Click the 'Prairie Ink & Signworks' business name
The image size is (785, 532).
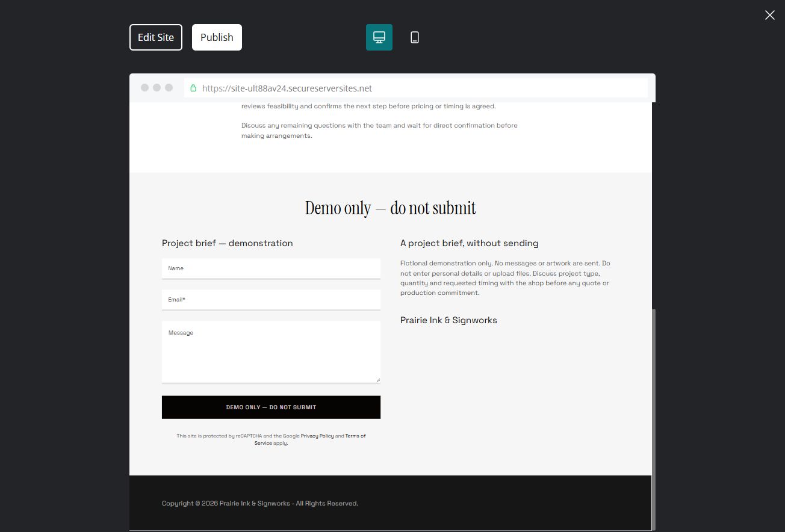[448, 320]
